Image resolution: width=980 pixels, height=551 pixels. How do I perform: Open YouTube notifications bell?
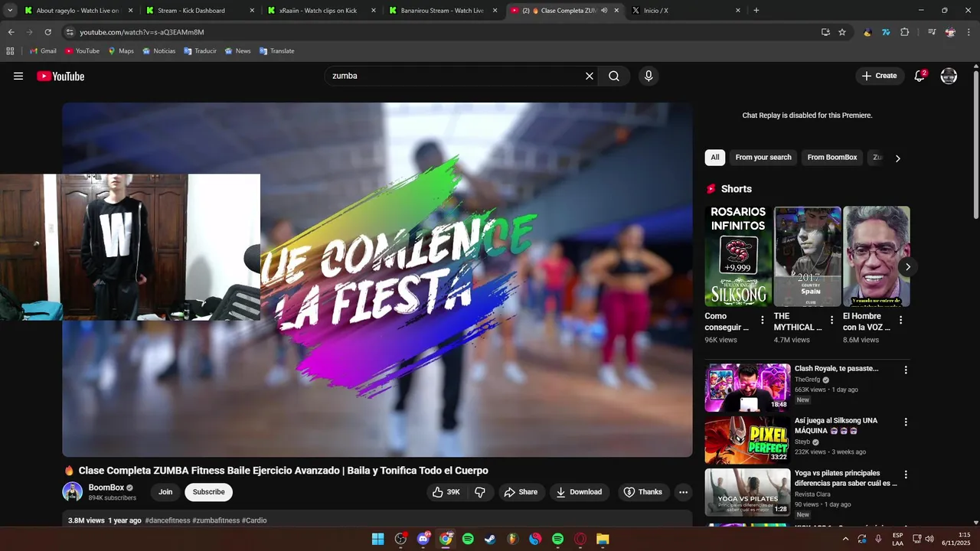920,76
